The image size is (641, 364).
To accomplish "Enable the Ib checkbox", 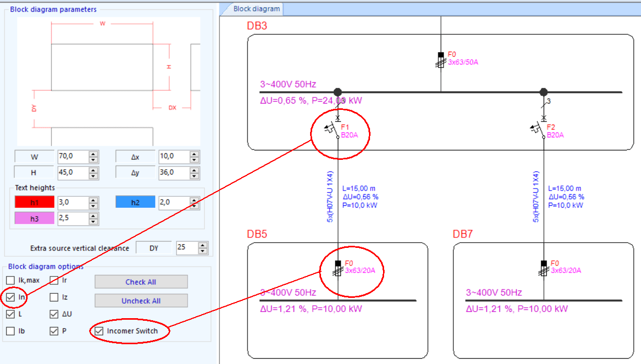I will 9,331.
